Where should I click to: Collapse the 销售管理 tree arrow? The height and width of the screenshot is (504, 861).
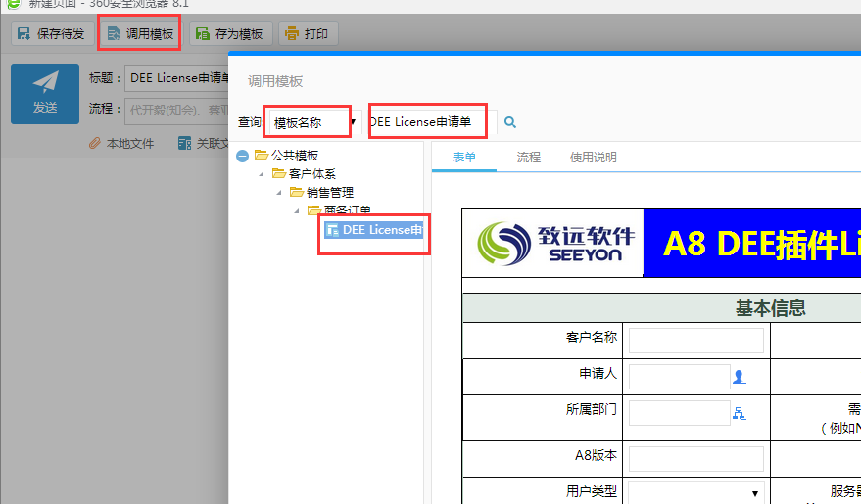click(x=279, y=193)
